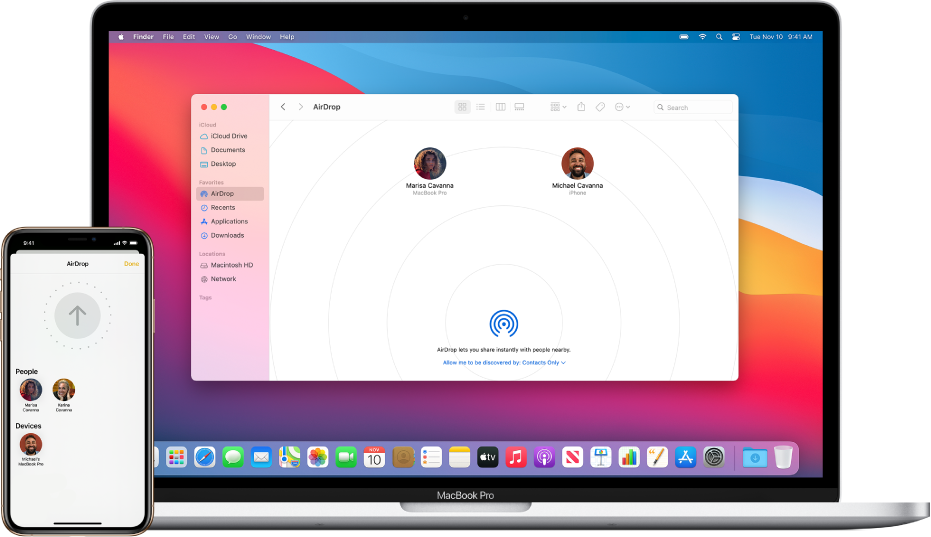Open the Go menu
The image size is (931, 537).
(x=232, y=37)
